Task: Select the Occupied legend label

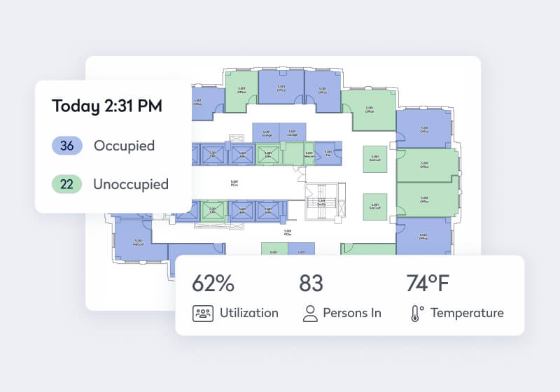Action: tap(124, 146)
